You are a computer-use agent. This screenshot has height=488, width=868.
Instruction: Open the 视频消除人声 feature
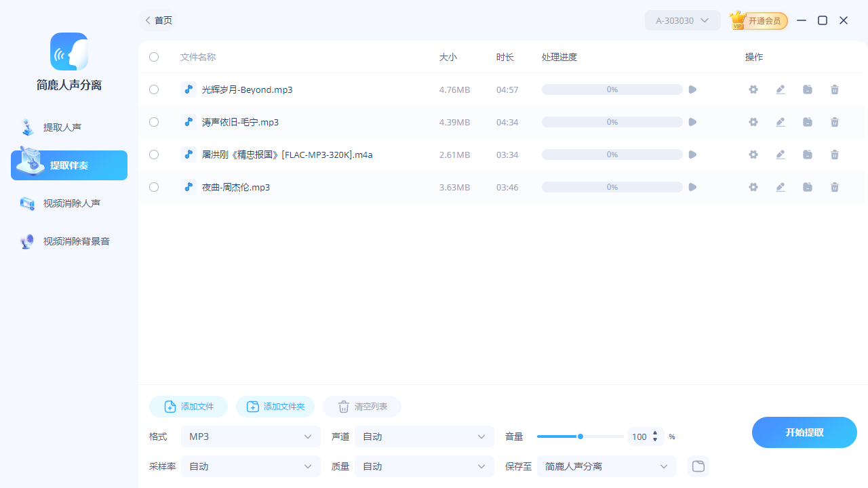coord(68,203)
